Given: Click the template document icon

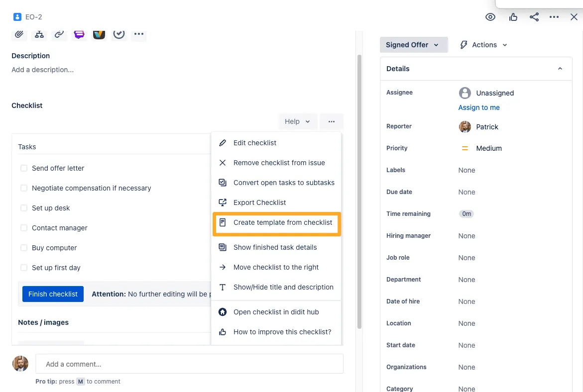Looking at the screenshot, I should [x=223, y=222].
